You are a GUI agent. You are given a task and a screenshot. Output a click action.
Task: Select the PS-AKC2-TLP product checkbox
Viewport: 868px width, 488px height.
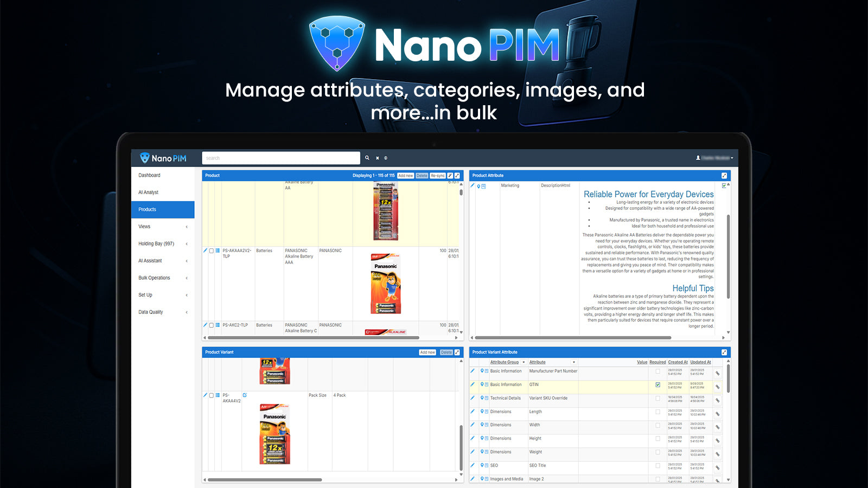click(x=212, y=325)
